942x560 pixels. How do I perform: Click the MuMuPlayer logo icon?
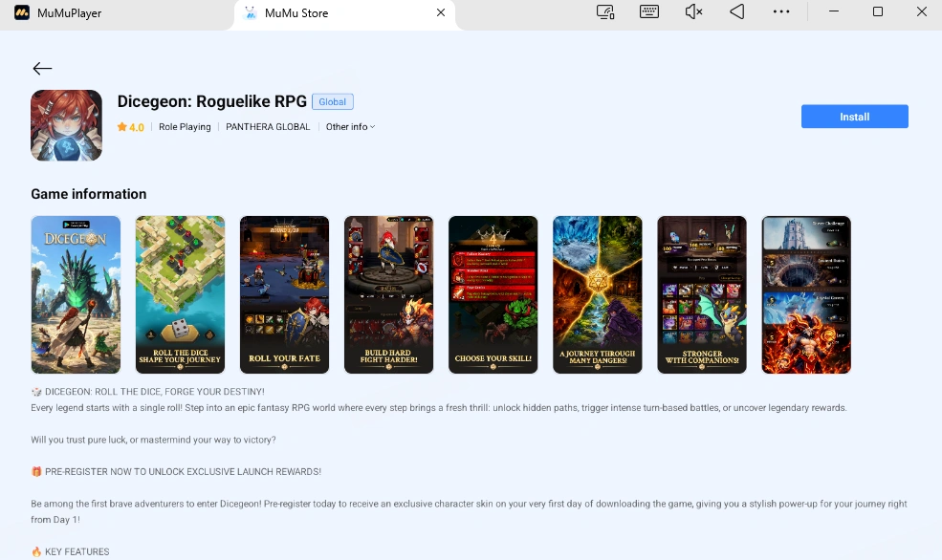pos(22,12)
